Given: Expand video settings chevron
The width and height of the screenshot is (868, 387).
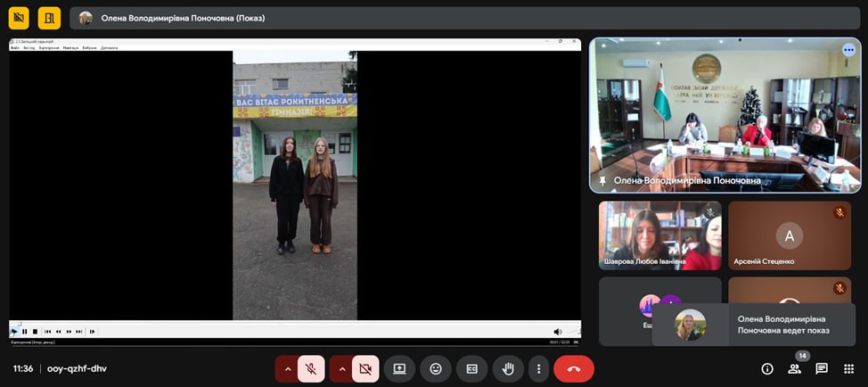Looking at the screenshot, I should tap(342, 368).
